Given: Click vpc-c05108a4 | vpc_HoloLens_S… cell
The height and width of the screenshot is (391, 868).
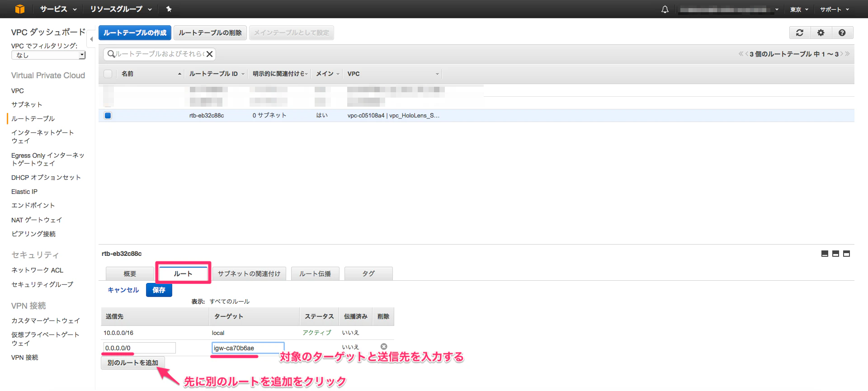Looking at the screenshot, I should 393,115.
